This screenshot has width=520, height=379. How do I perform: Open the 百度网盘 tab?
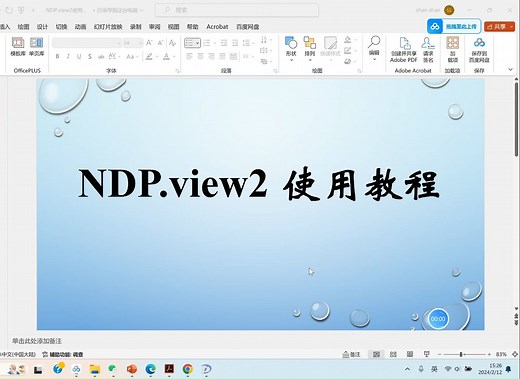tap(248, 27)
